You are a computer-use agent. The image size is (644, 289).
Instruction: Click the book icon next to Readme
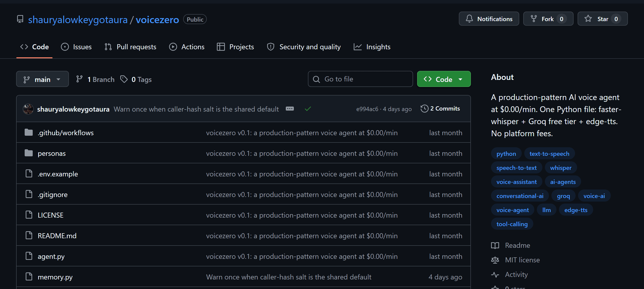[495, 245]
